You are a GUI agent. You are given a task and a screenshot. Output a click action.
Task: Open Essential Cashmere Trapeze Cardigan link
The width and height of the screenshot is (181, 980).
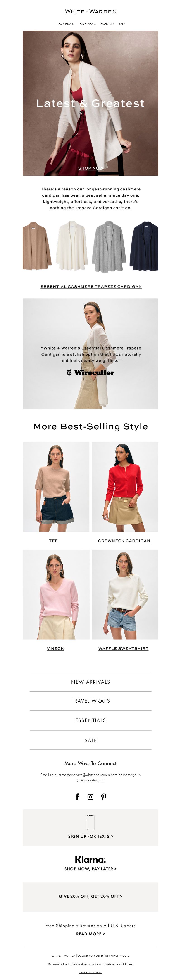[91, 286]
